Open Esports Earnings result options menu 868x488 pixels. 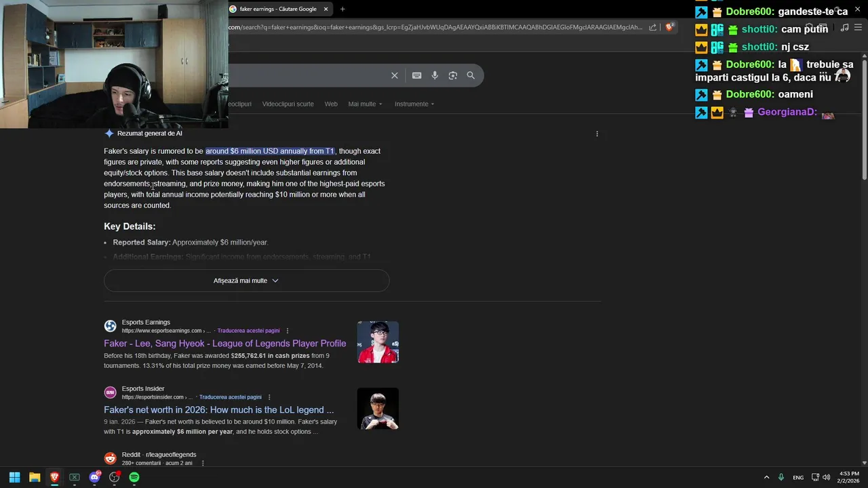click(287, 331)
